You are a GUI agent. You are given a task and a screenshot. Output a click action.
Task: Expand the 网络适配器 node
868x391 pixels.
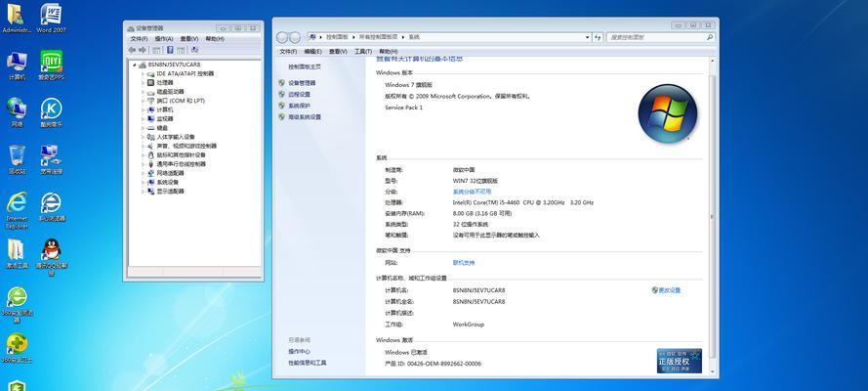coord(143,173)
